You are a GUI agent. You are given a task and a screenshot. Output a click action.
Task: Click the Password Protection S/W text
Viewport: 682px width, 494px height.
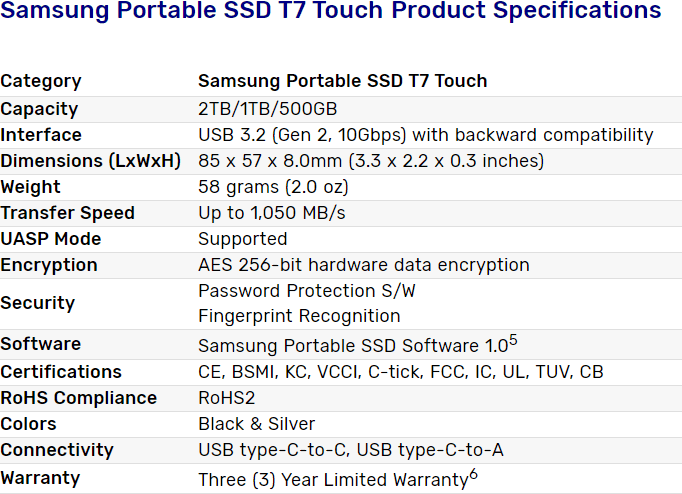(x=306, y=290)
